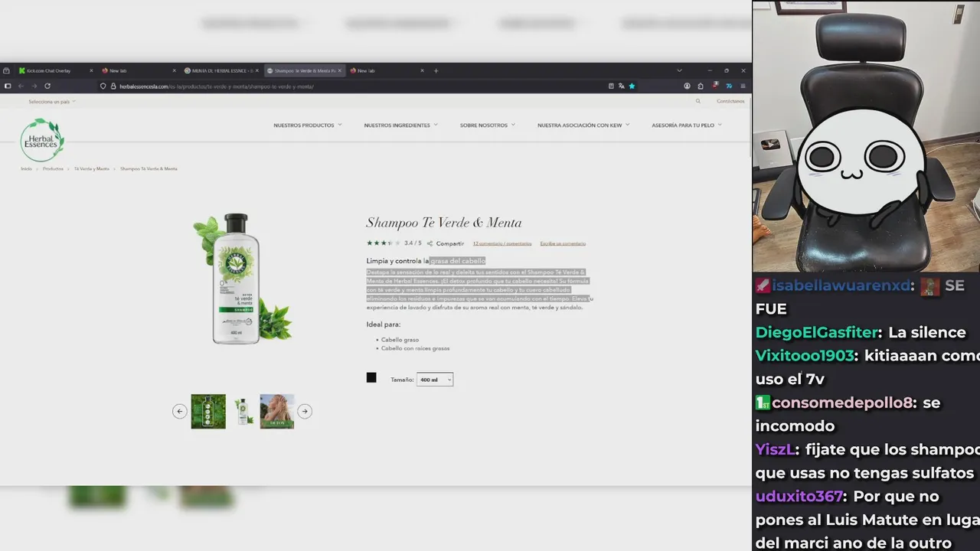Viewport: 980px width, 551px height.
Task: Close the Shampoo Te Verde & Menta tab
Action: (340, 70)
